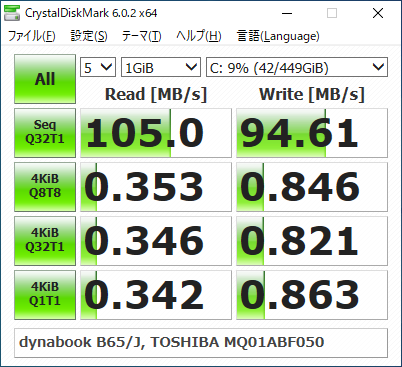Open the 設定(S) menu
The height and width of the screenshot is (367, 402).
point(89,36)
